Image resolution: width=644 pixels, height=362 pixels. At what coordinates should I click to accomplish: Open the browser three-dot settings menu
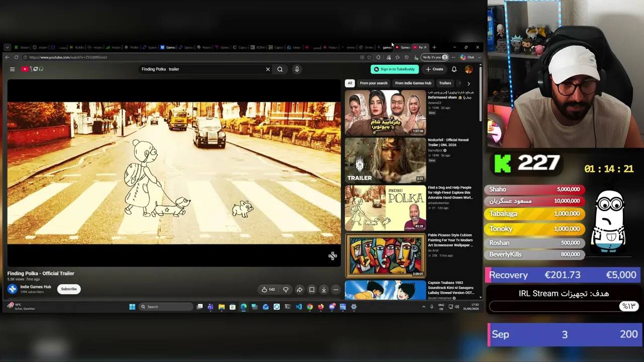tap(453, 57)
